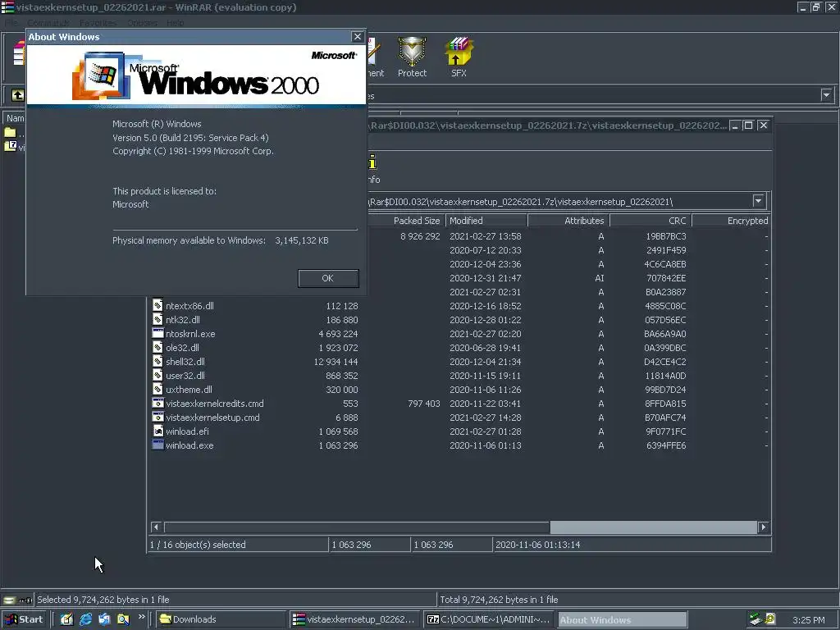Click the Name column header in WinRAR
Viewport: 840px width, 630px height.
point(15,118)
